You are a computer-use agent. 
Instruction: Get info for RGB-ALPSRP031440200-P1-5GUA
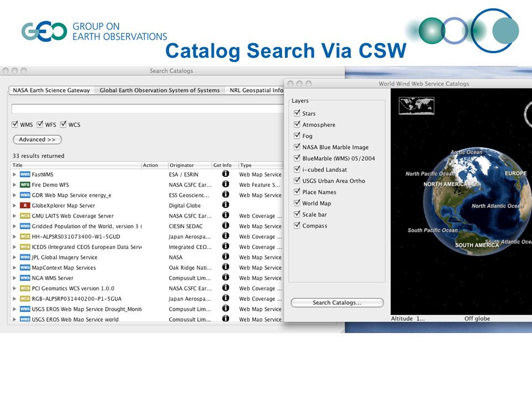tap(226, 298)
